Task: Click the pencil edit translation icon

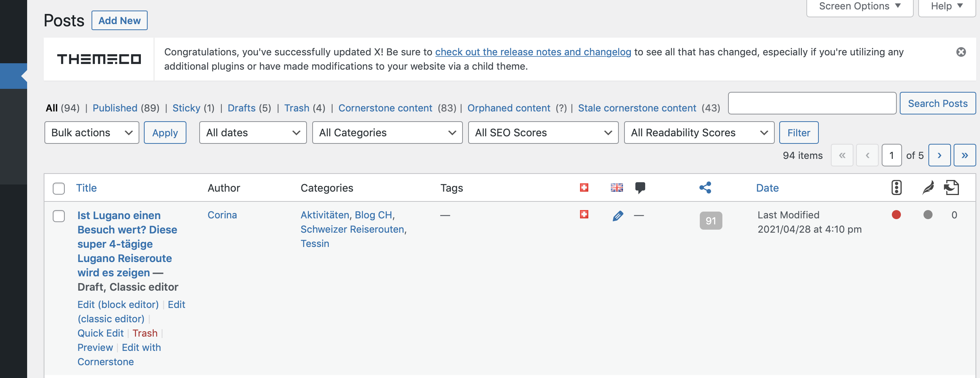Action: pos(618,216)
